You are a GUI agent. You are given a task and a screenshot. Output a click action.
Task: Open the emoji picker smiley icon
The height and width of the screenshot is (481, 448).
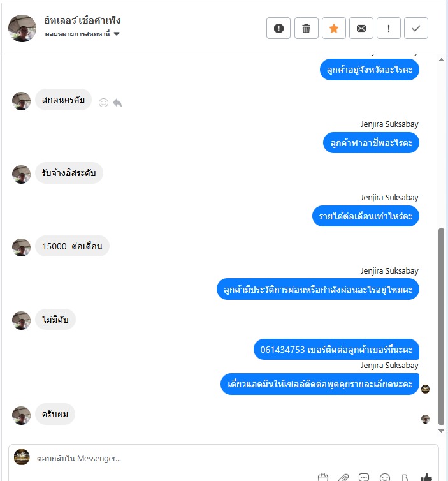click(384, 477)
